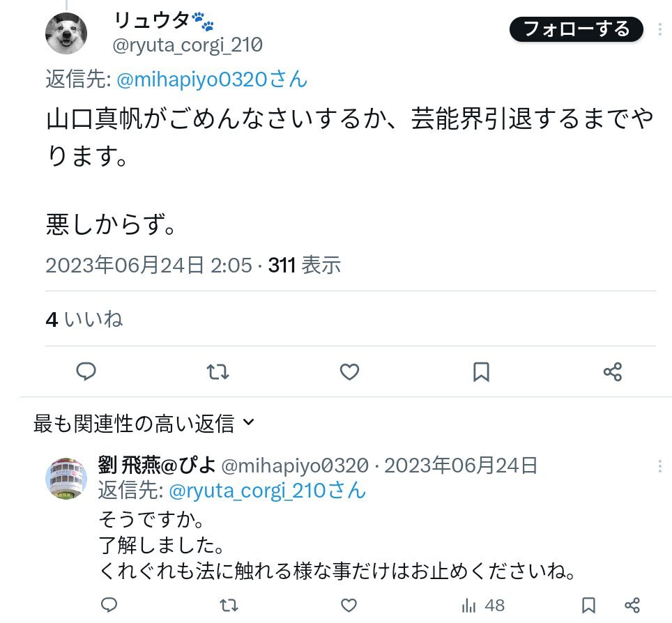Retweet the reply from @mihapiyo0320
Screen dimensions: 672x623
[x=229, y=605]
